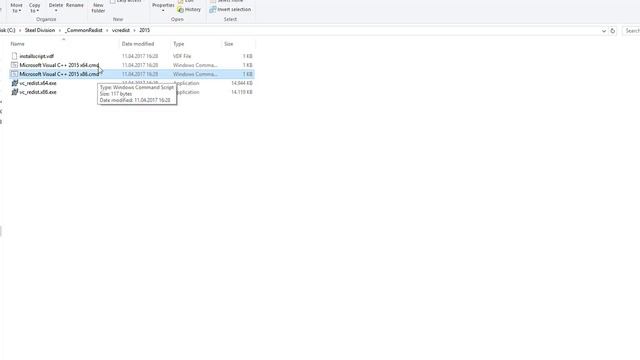
Task: Click the icon of Microsoft Visual C++ 2015 x86.cmd
Action: point(15,74)
